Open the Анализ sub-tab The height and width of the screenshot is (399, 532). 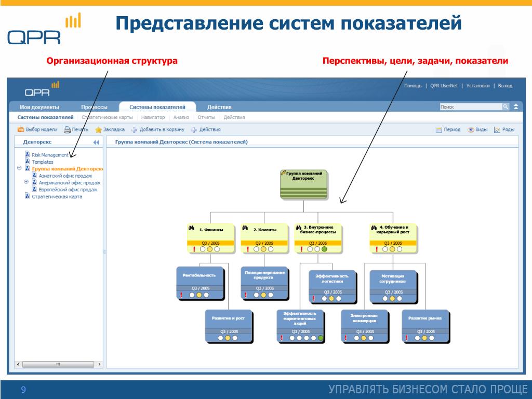[x=181, y=117]
